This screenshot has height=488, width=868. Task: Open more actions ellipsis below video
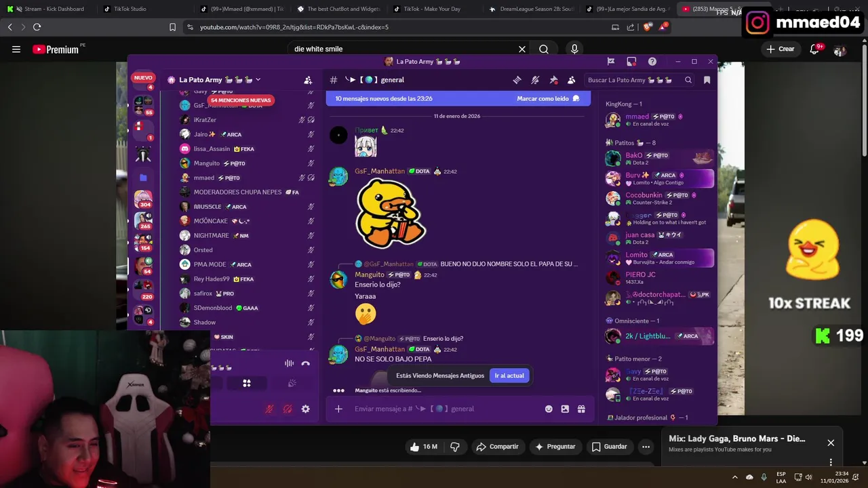point(646,447)
